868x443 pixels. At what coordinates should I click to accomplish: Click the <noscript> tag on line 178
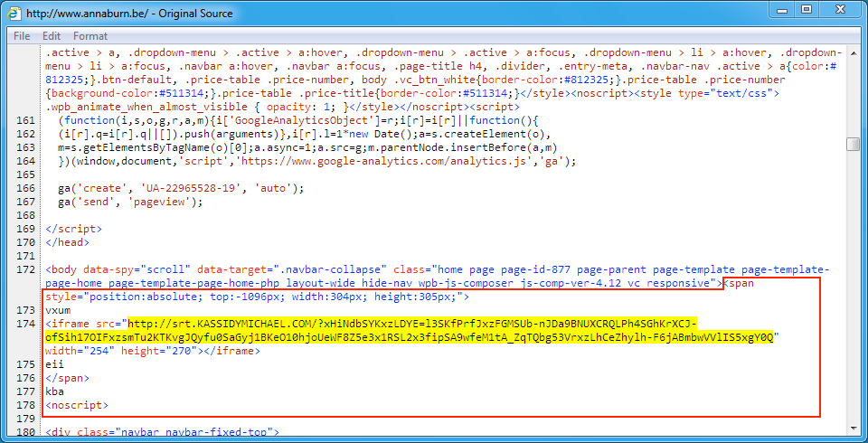pos(77,405)
